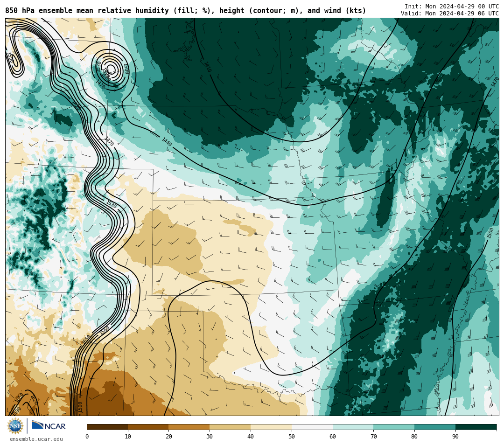Image resolution: width=504 pixels, height=445 pixels.
Task: Click the 30-40% tan color swatch
Action: pos(230,427)
